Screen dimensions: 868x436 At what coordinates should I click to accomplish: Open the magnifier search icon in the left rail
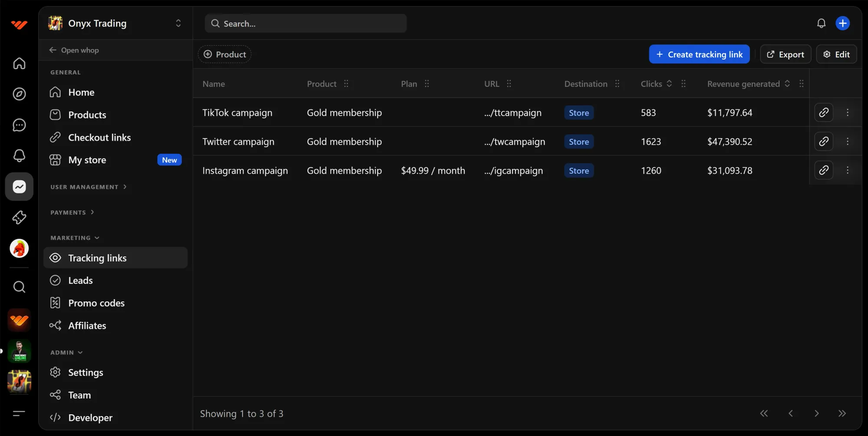pyautogui.click(x=19, y=287)
